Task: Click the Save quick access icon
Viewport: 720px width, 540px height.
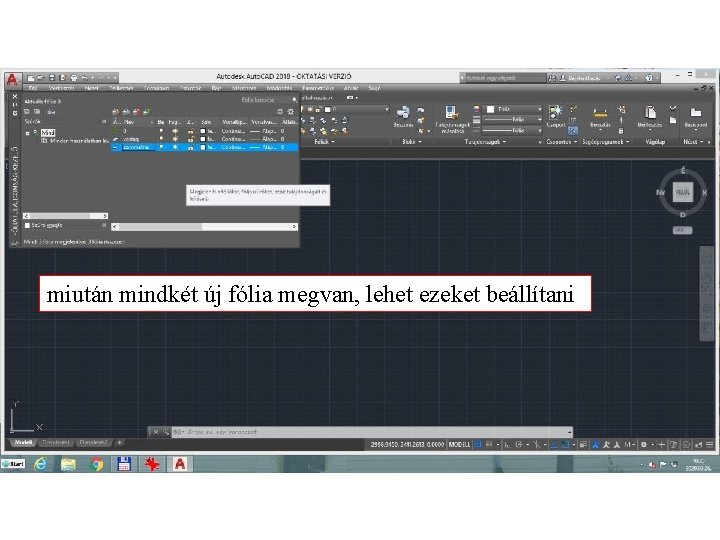Action: pos(52,78)
